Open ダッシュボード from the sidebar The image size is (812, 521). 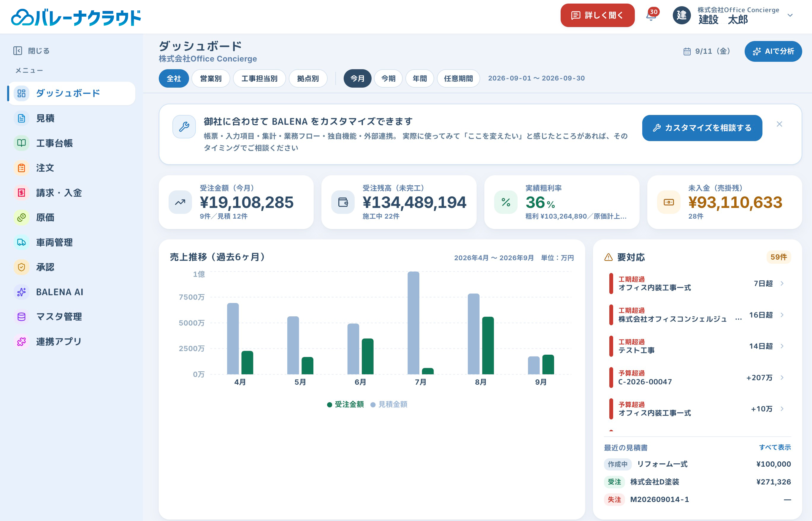[72, 93]
